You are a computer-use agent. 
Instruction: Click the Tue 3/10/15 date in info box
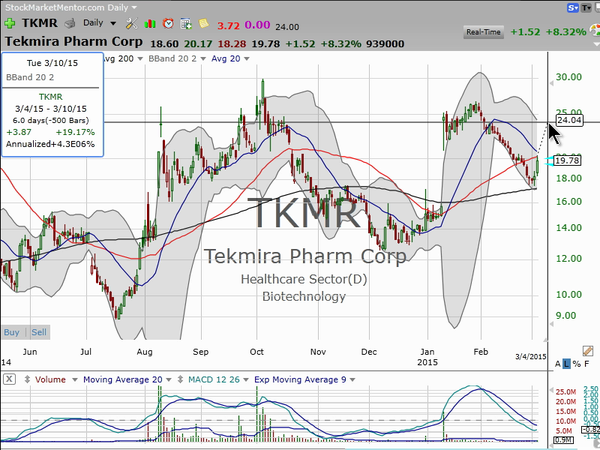pyautogui.click(x=52, y=63)
